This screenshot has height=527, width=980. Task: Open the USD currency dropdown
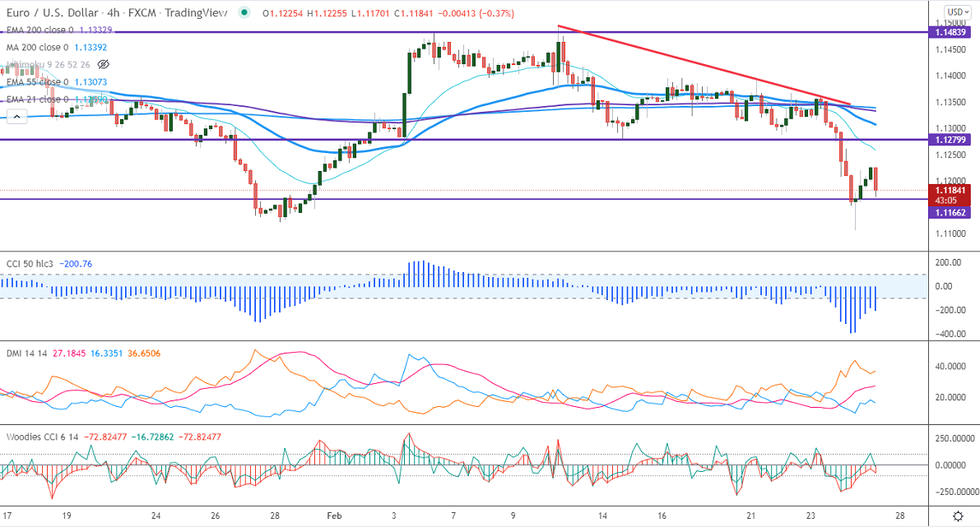(957, 12)
